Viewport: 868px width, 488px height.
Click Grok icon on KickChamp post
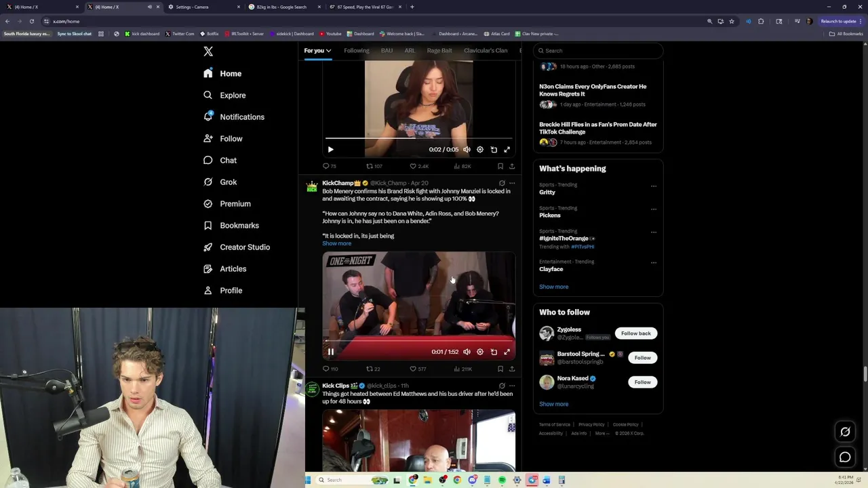click(x=502, y=183)
